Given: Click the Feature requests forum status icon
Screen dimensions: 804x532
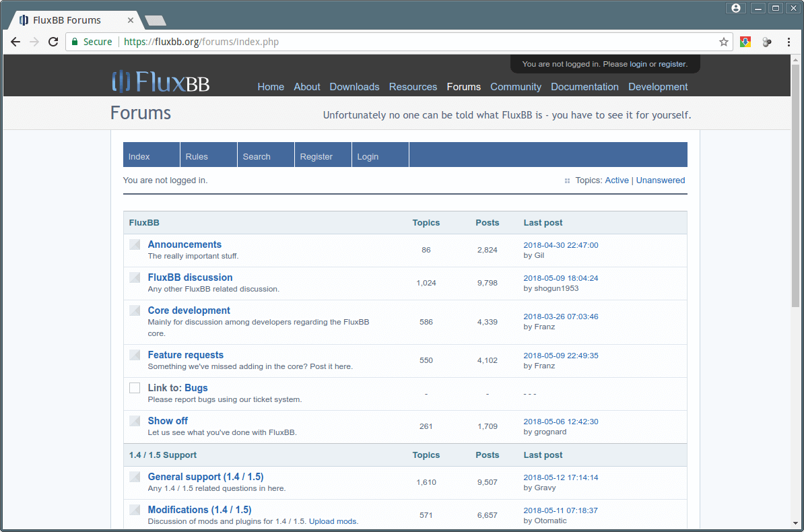Looking at the screenshot, I should click(135, 355).
